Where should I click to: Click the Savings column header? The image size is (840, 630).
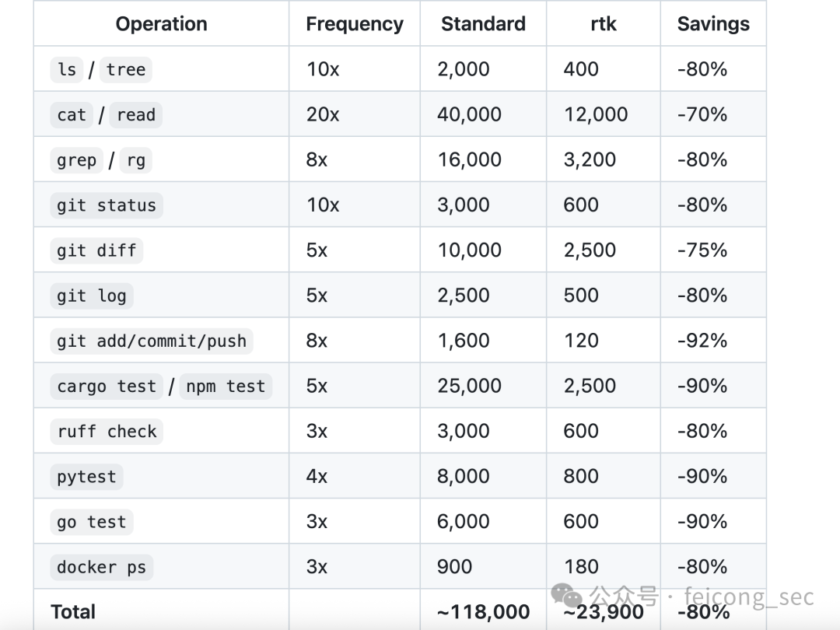pyautogui.click(x=713, y=24)
